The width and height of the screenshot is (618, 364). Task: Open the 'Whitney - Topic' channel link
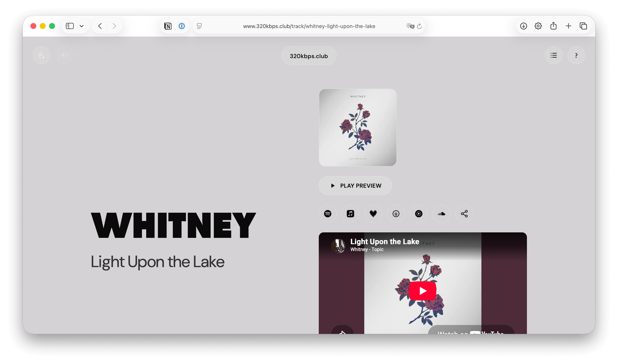coord(367,249)
